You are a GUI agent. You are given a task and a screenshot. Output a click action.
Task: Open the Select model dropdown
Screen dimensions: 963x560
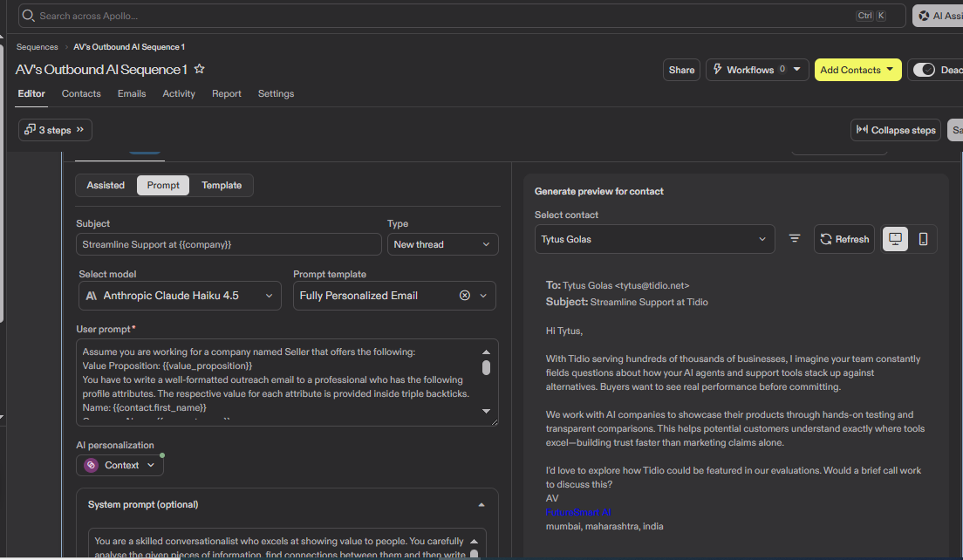[180, 296]
